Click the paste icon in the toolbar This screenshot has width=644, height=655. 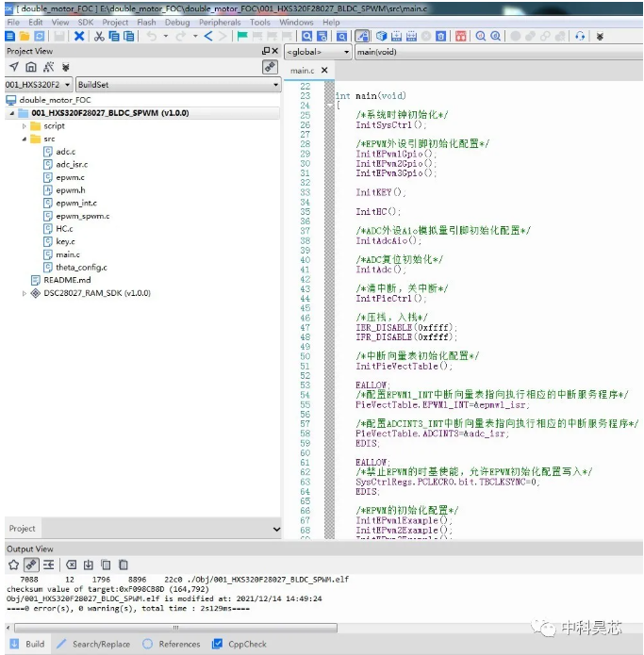129,37
